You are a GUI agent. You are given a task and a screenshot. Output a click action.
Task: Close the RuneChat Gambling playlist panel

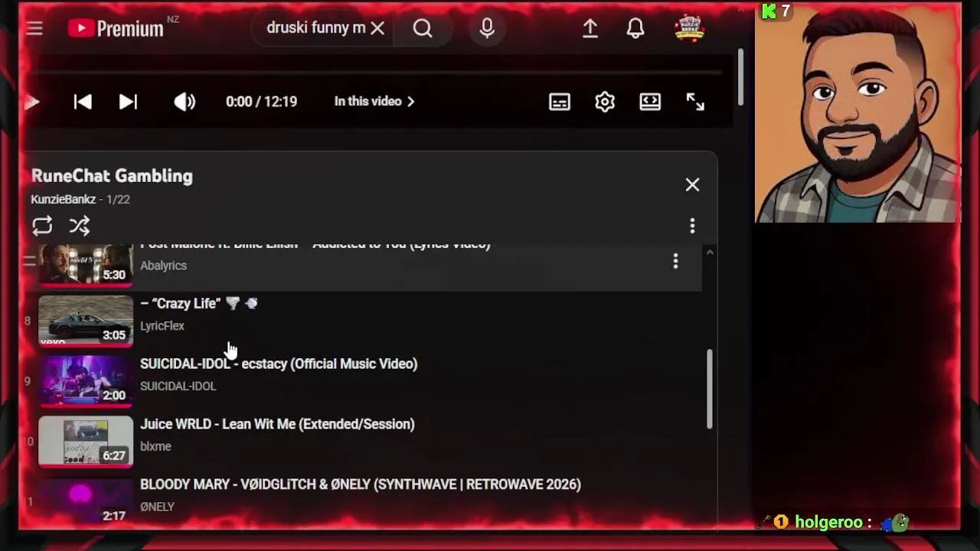point(692,184)
